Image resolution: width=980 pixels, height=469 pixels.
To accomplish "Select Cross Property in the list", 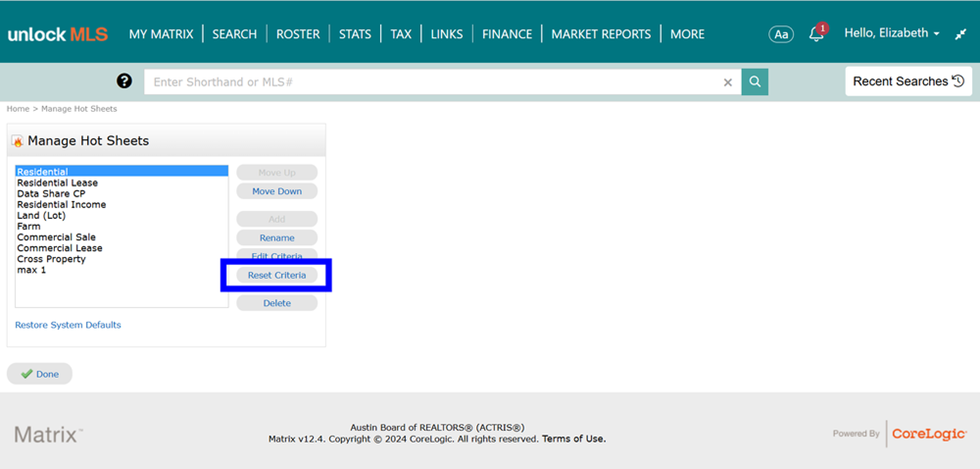I will click(122, 259).
